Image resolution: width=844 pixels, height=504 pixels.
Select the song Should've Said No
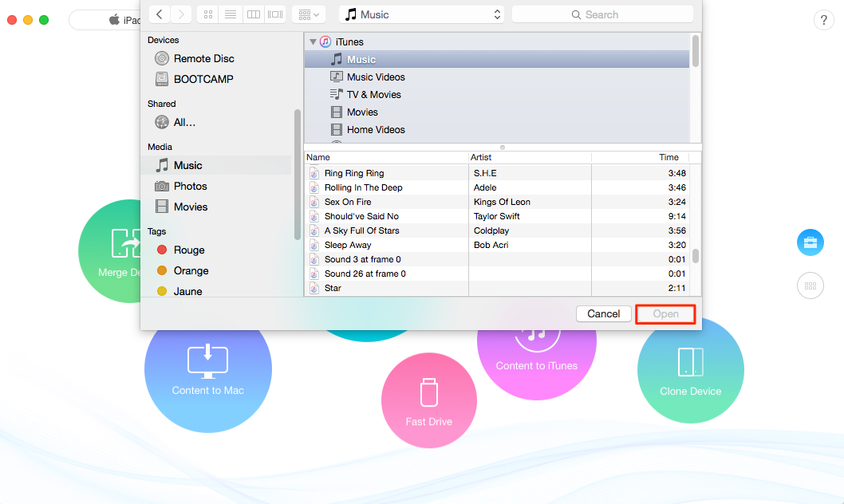[361, 216]
